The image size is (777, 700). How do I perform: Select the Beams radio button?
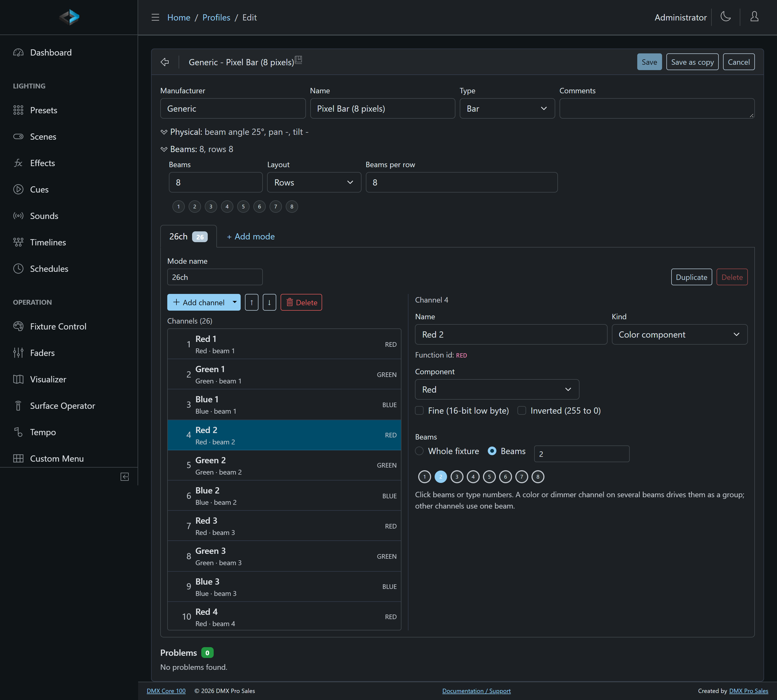click(x=492, y=451)
